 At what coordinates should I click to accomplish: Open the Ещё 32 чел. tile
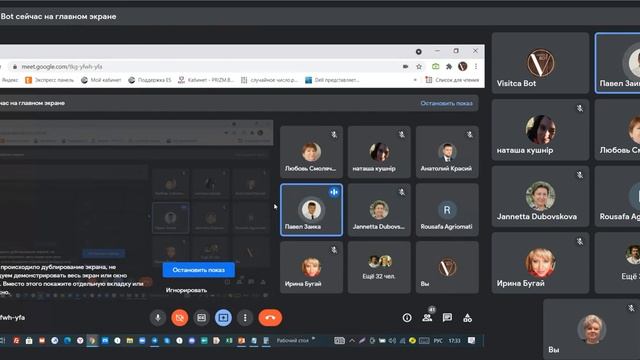(379, 267)
